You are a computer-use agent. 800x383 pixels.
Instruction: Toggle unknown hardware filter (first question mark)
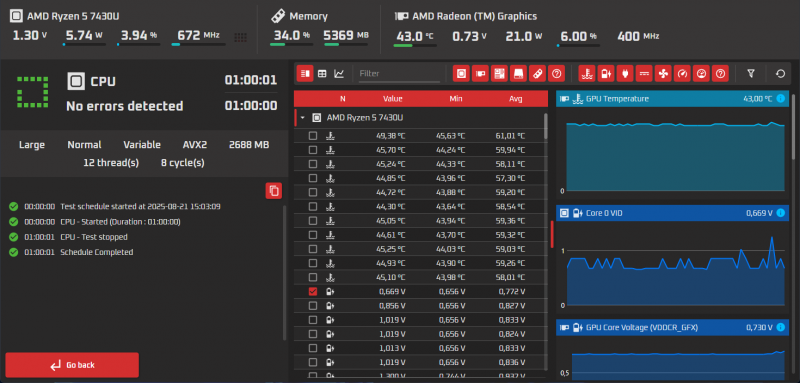(556, 73)
